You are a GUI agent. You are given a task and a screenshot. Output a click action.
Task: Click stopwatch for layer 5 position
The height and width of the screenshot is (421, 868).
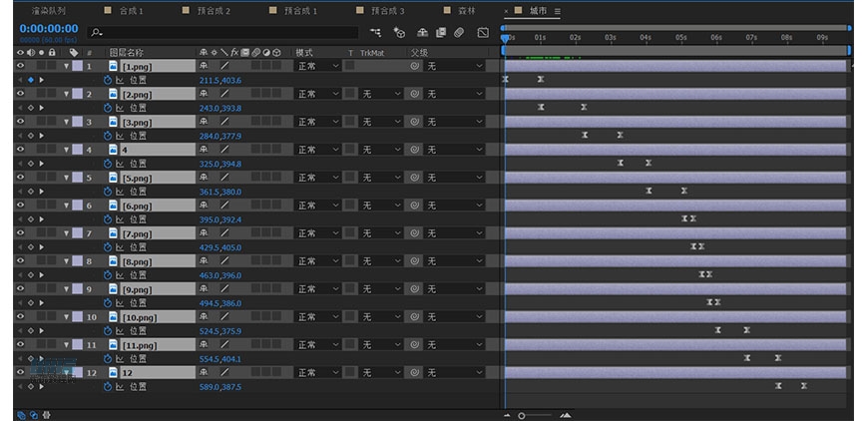[108, 192]
